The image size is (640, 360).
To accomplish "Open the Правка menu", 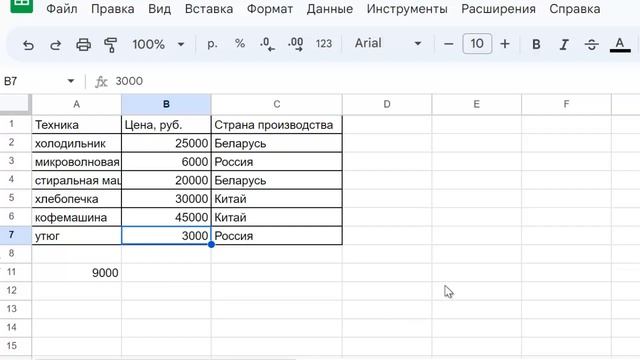I will 113,9.
